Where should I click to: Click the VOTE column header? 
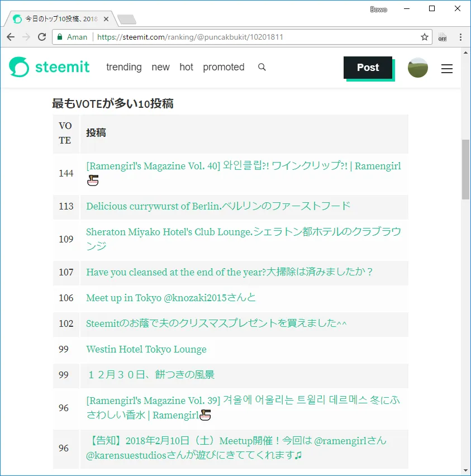tap(65, 133)
